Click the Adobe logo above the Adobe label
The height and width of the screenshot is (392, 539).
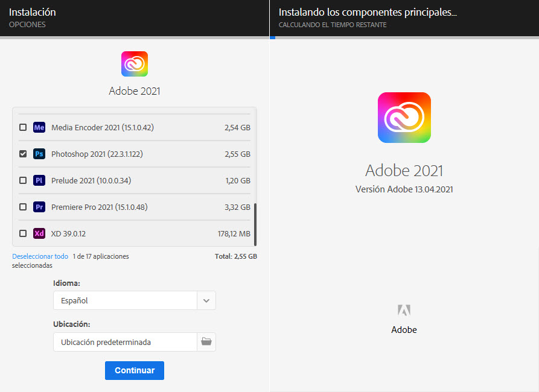click(404, 310)
